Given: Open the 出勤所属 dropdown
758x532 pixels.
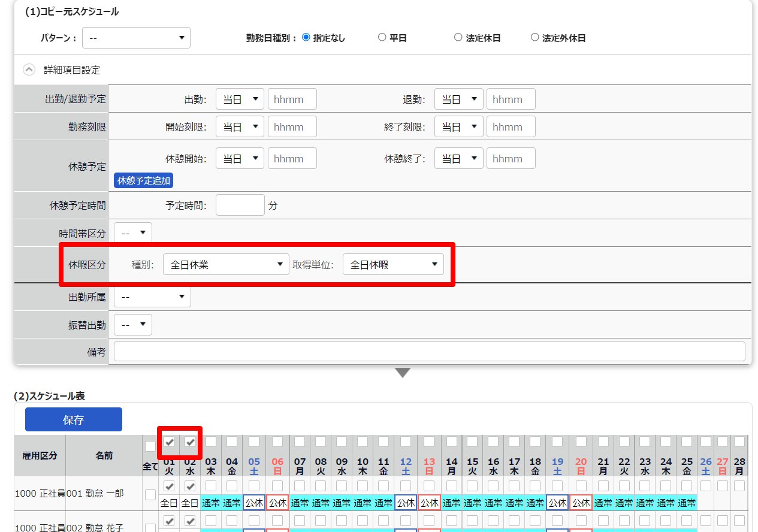Looking at the screenshot, I should 152,297.
